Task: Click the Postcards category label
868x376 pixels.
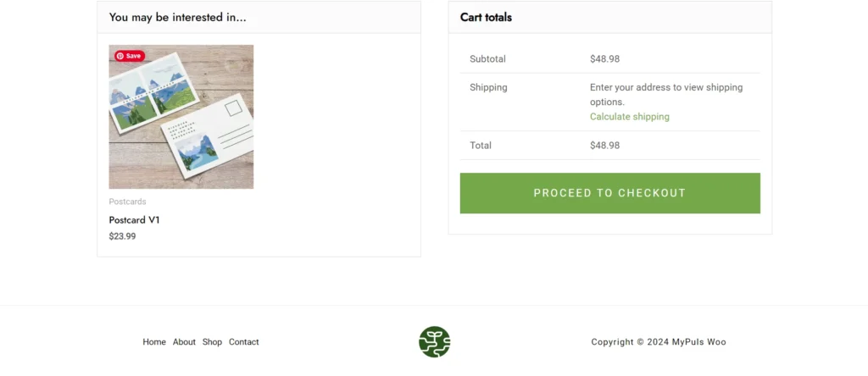Action: pos(127,202)
